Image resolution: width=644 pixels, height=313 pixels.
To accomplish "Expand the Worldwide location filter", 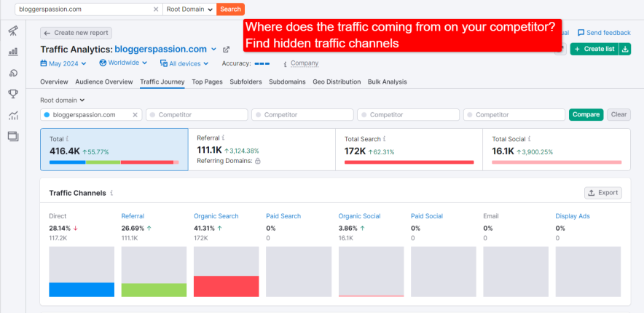I will (123, 63).
